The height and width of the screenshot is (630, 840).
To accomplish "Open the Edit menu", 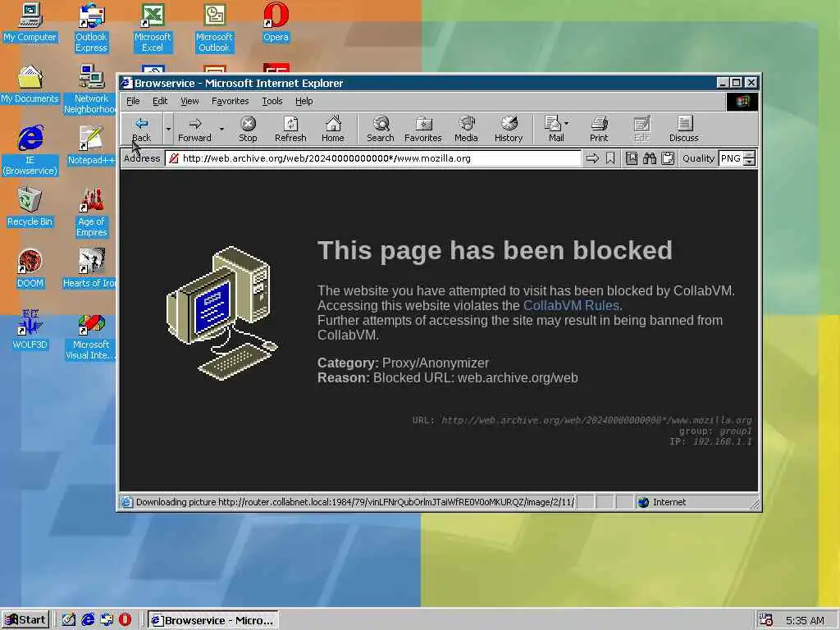I will pyautogui.click(x=160, y=101).
